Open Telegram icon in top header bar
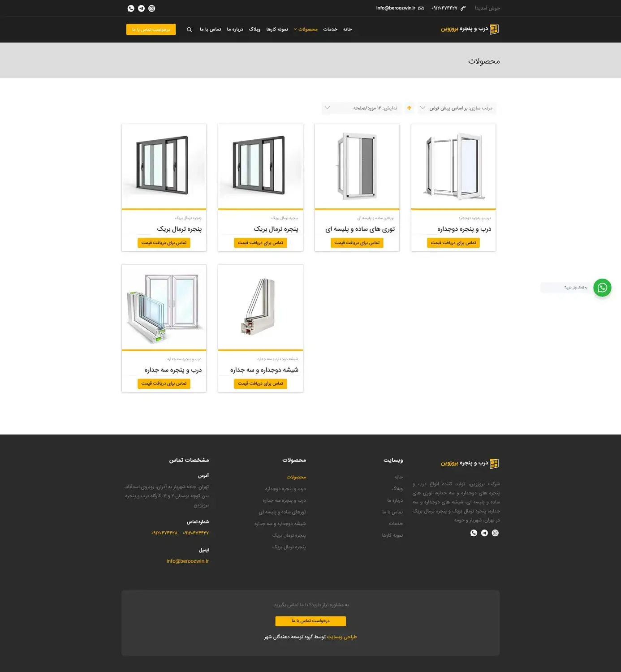Screen dimensions: 621x672 (141, 9)
